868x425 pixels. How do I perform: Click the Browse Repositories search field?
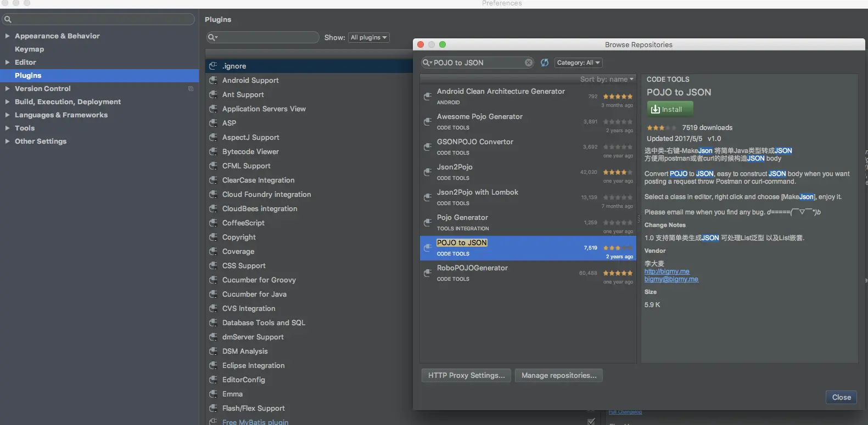click(478, 63)
